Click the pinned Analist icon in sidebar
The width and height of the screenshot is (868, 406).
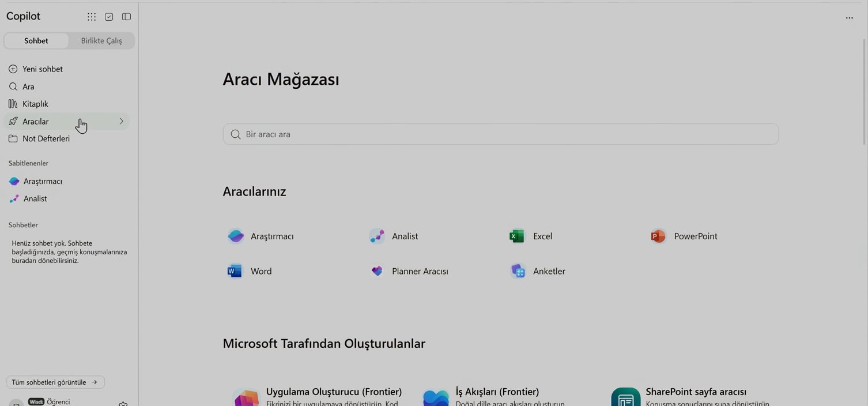14,198
